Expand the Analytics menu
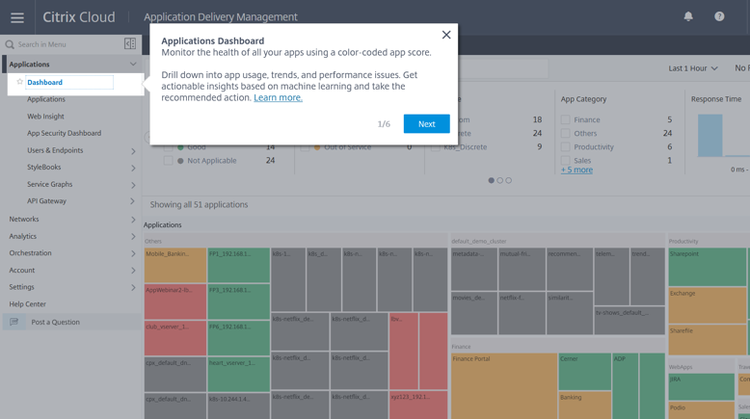750x419 pixels. [133, 237]
